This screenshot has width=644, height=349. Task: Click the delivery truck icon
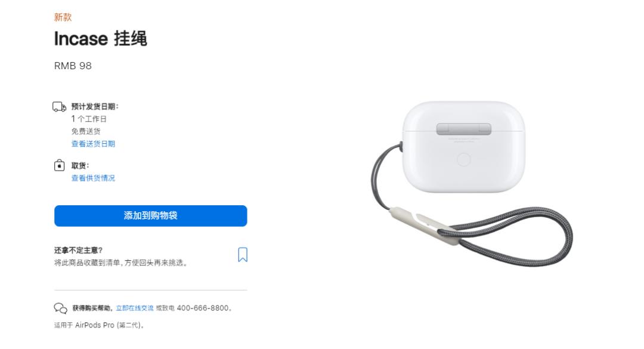tap(59, 107)
